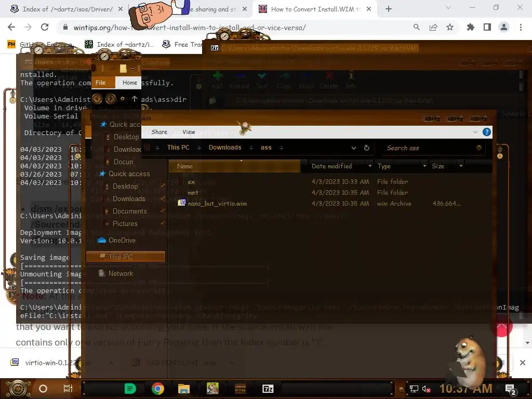Open the 'Free Tra...' bookmark

182,45
